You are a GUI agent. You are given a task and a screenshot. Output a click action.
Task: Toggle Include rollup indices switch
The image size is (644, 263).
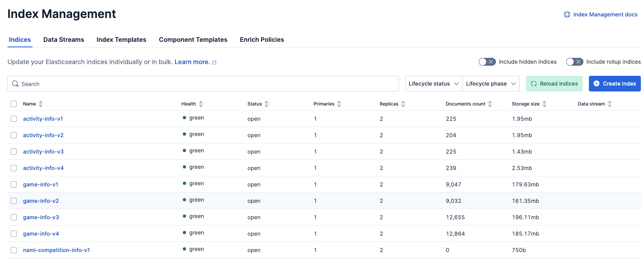tap(574, 62)
